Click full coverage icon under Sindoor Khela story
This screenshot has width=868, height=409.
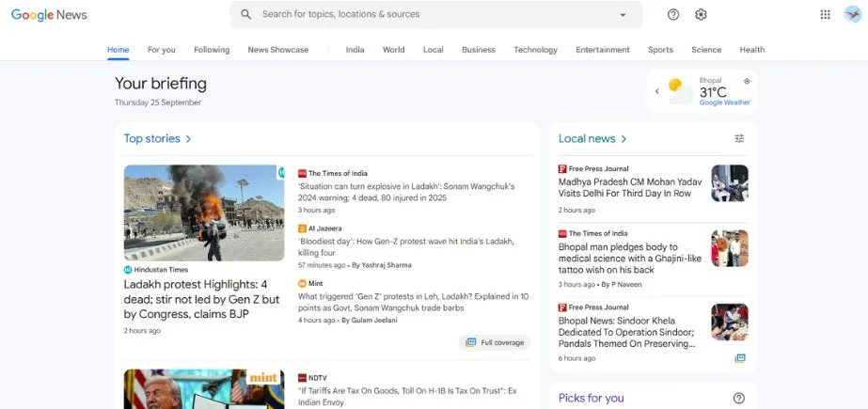tap(740, 358)
